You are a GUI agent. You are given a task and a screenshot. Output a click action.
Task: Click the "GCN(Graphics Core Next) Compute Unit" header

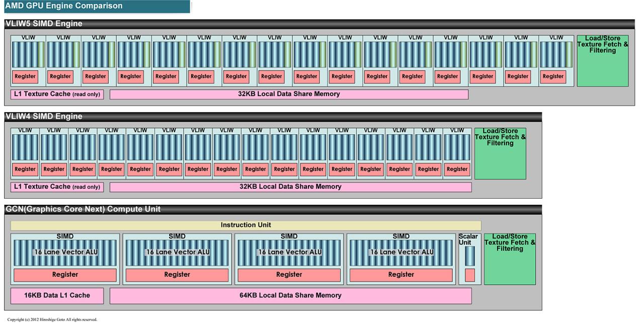(273, 209)
